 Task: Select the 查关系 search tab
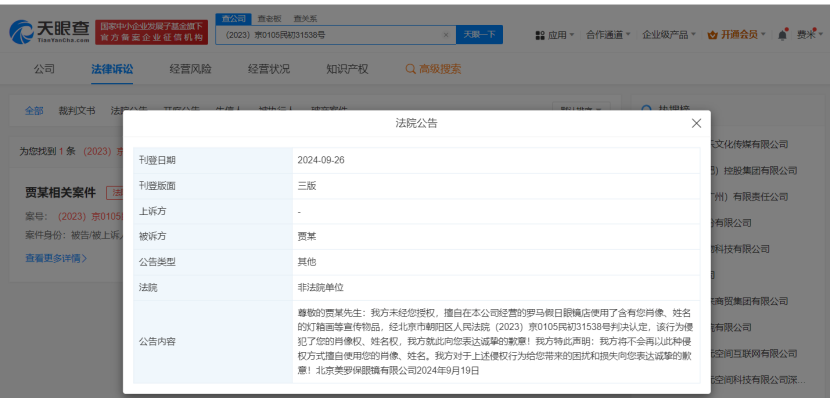[305, 19]
